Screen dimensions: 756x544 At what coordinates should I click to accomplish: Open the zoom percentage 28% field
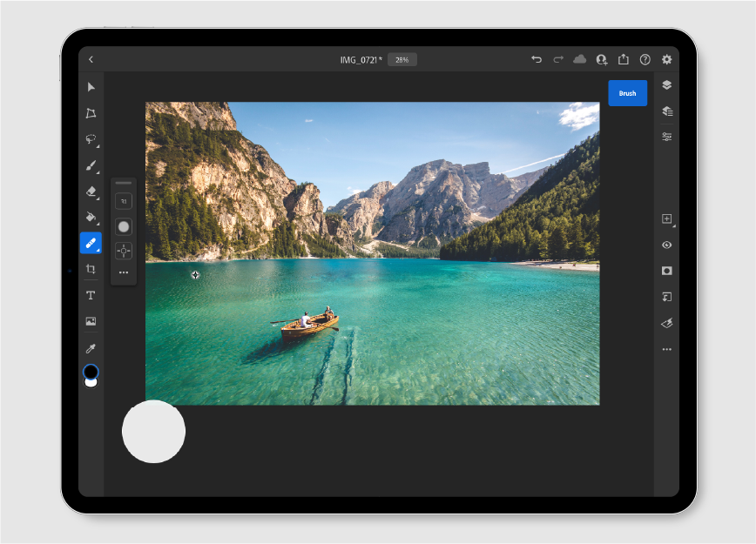pyautogui.click(x=402, y=60)
